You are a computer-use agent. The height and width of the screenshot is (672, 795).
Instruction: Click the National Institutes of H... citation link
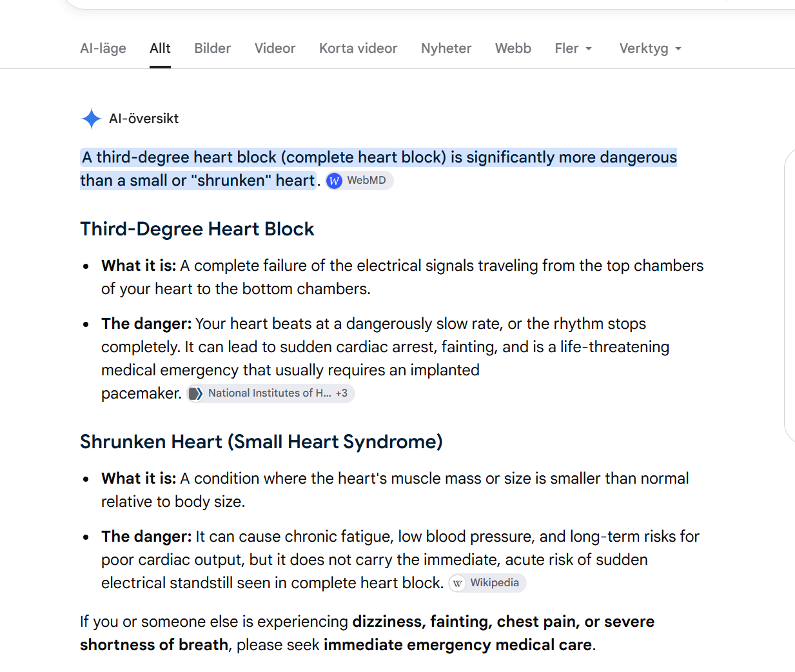point(270,393)
